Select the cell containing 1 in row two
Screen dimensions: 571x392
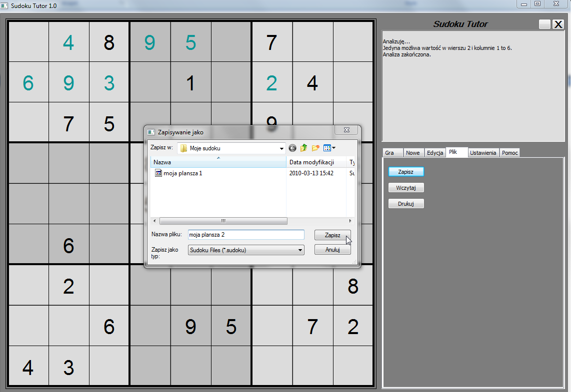pos(190,82)
